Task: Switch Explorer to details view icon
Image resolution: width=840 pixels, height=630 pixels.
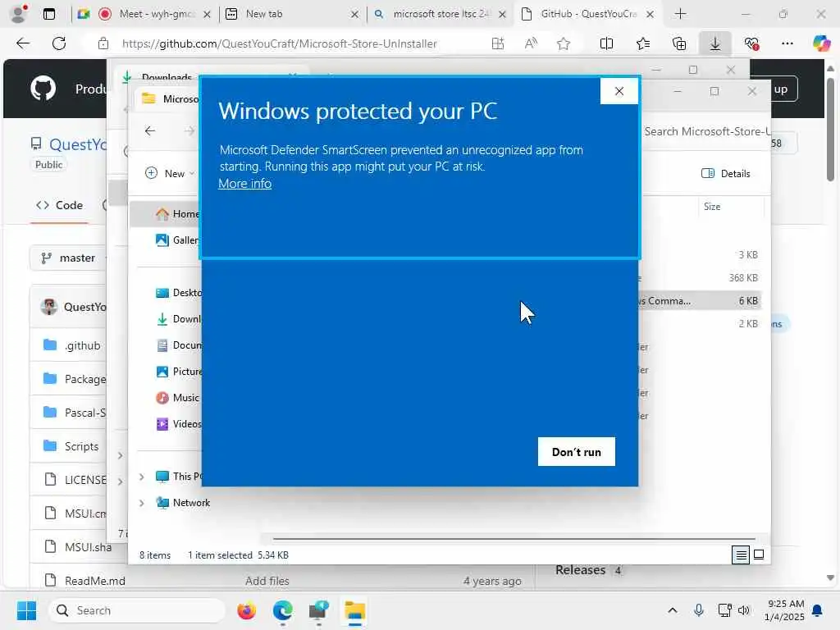Action: (741, 555)
